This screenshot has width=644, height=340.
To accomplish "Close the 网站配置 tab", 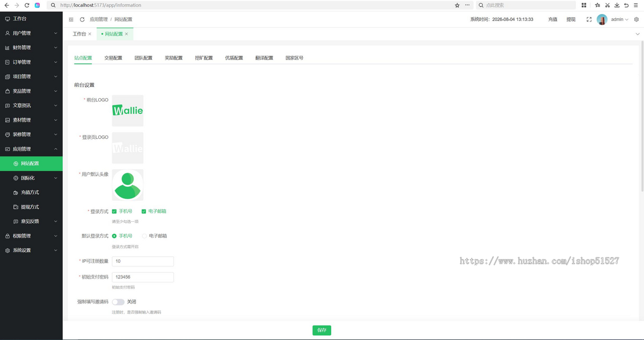I will click(x=127, y=34).
